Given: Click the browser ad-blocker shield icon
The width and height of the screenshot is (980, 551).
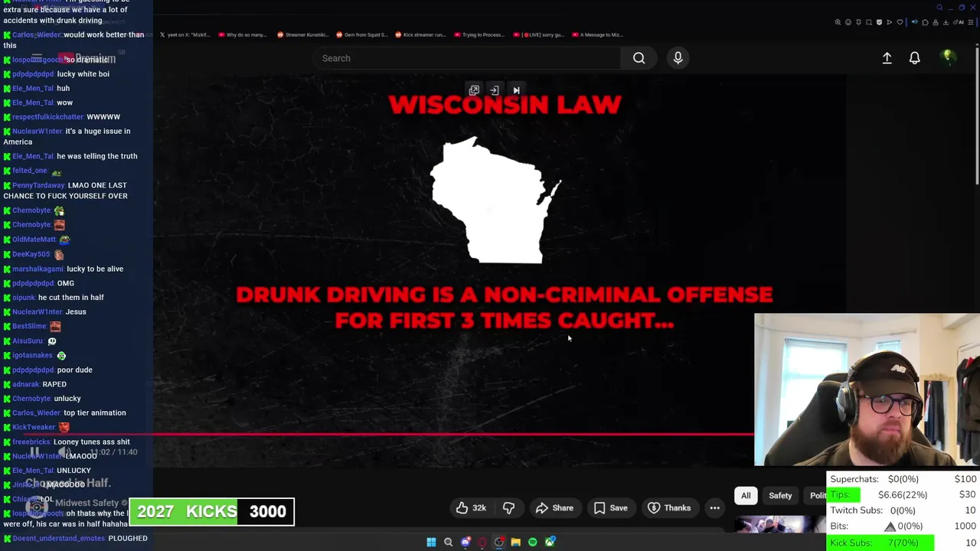Looking at the screenshot, I should pos(879,22).
